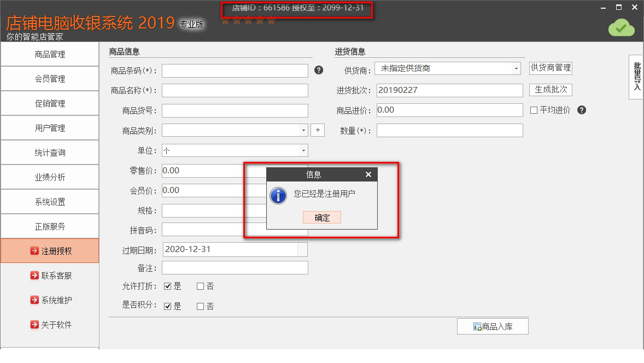
Task: Maximize the application window
Action: pos(619,8)
